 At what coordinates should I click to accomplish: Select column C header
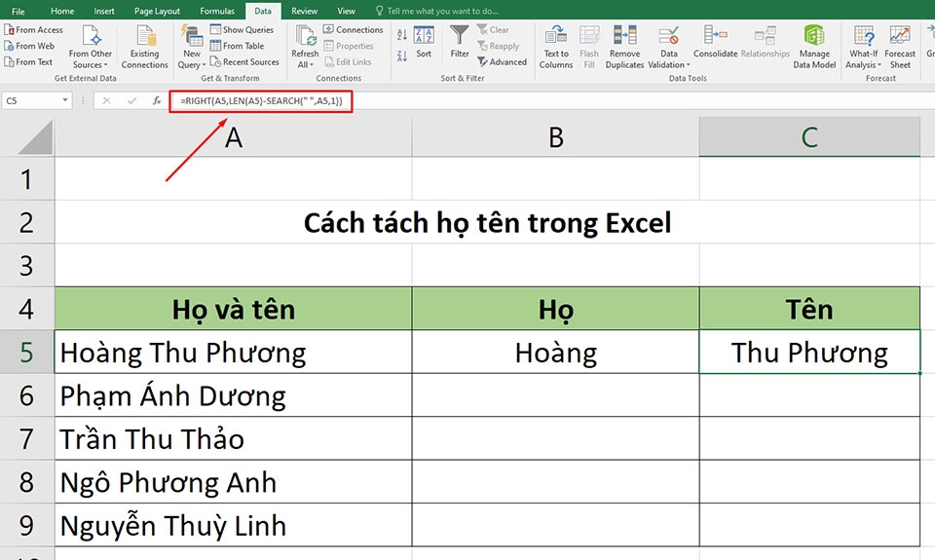809,137
